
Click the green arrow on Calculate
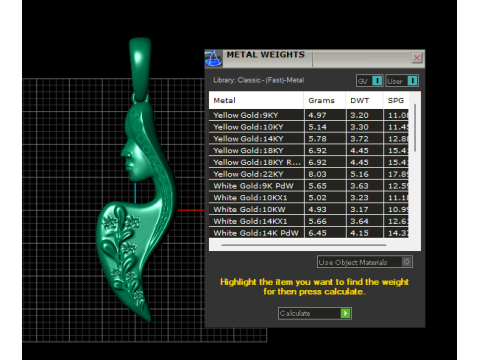345,313
